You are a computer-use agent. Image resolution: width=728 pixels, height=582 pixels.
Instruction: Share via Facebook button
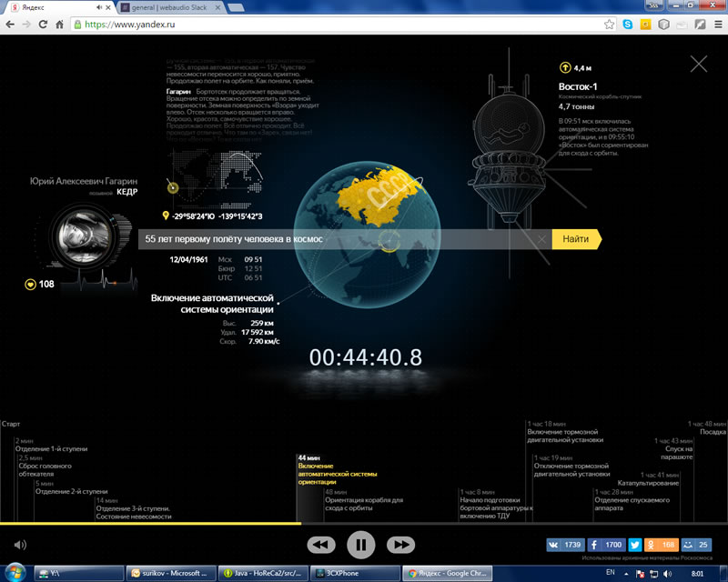606,545
